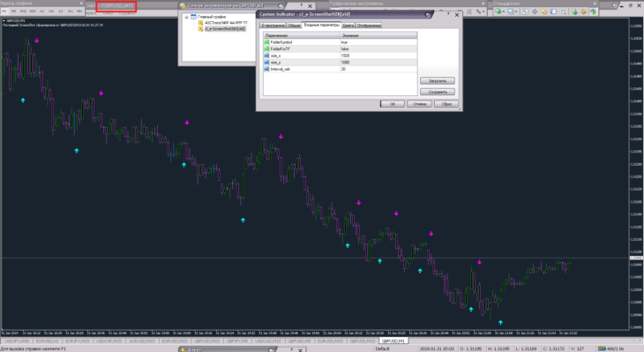Click the crosshair icon in Standard toolbar
The width and height of the screenshot is (644, 352).
click(535, 11)
